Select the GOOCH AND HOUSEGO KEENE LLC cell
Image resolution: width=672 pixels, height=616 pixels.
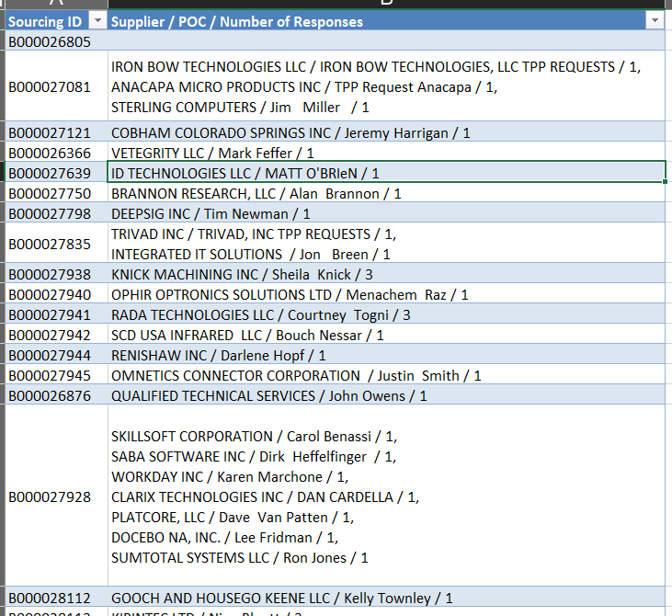pyautogui.click(x=386, y=597)
